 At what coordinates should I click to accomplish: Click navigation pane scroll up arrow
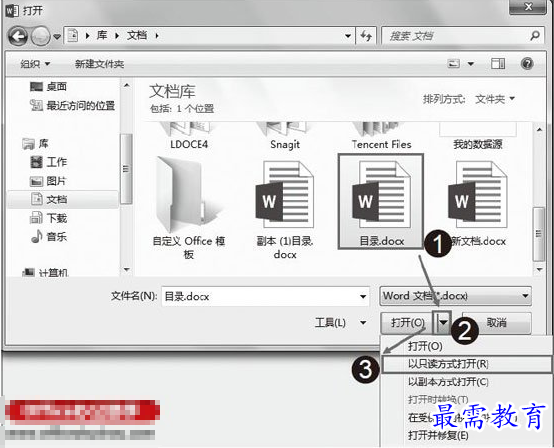[126, 86]
